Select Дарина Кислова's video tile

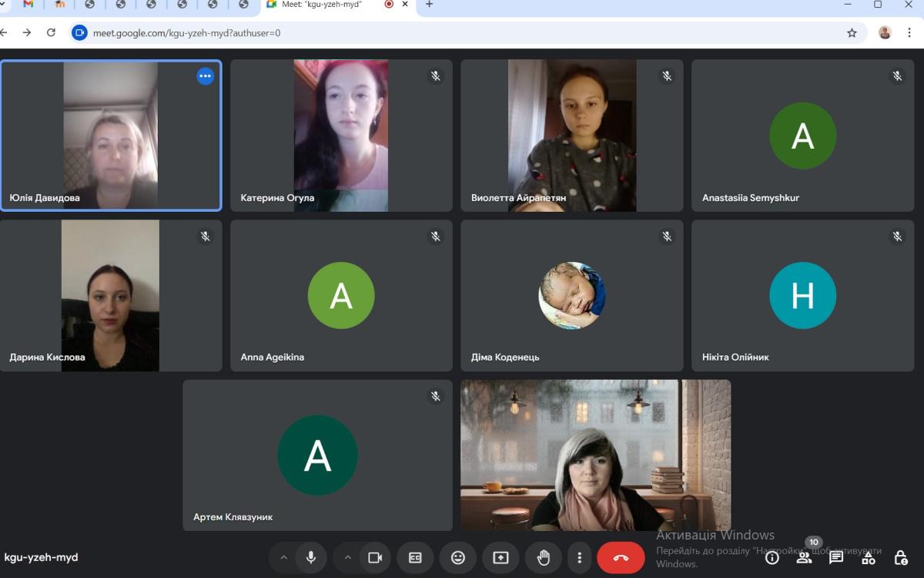pos(111,296)
